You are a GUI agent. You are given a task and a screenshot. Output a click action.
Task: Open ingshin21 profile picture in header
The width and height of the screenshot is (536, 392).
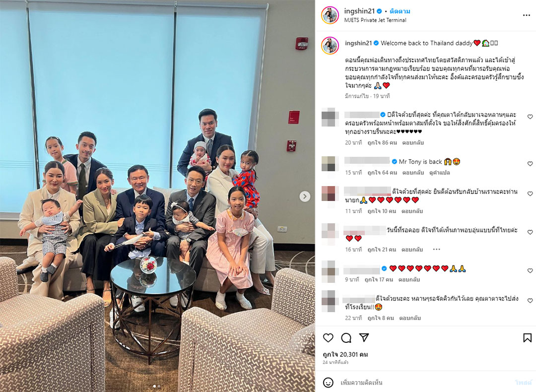coord(330,15)
